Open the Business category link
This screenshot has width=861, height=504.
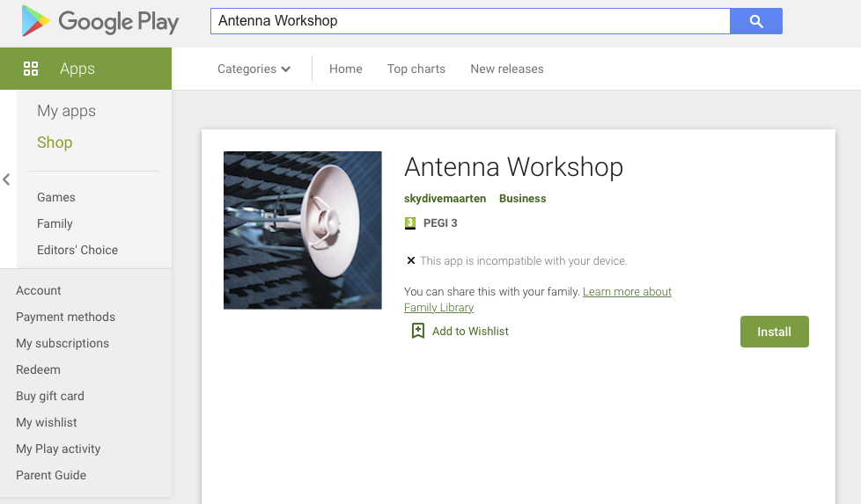pos(523,199)
